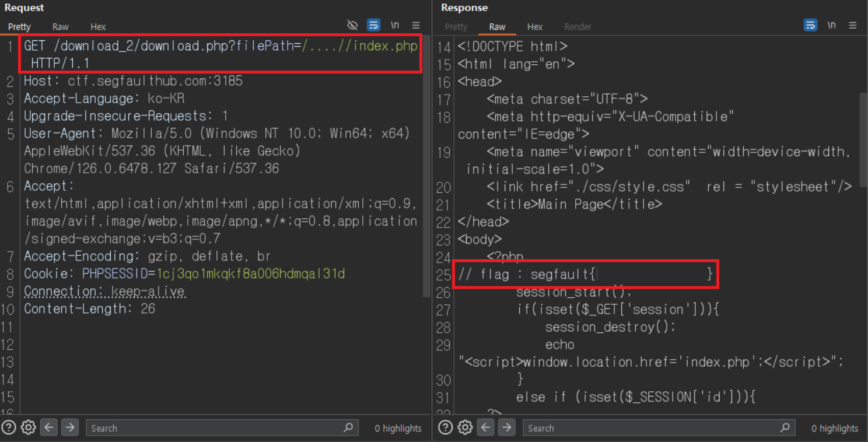
Task: Click the // flag : segfault{ line
Action: click(586, 274)
